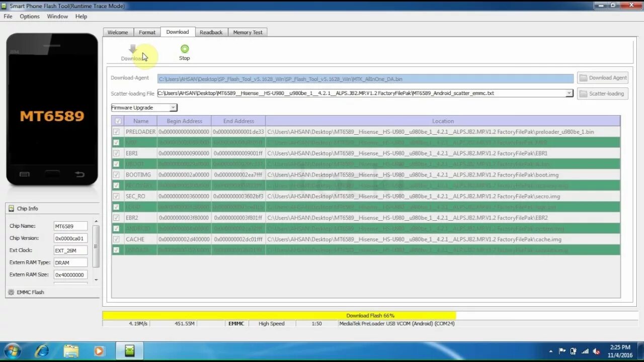The width and height of the screenshot is (644, 362).
Task: Click the Chip Name field showing MT6589
Action: [70, 226]
